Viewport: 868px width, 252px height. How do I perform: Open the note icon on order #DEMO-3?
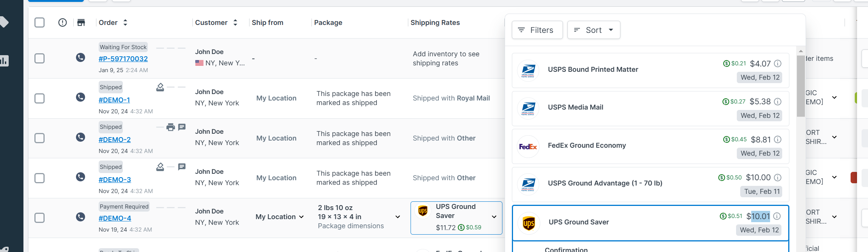[182, 167]
